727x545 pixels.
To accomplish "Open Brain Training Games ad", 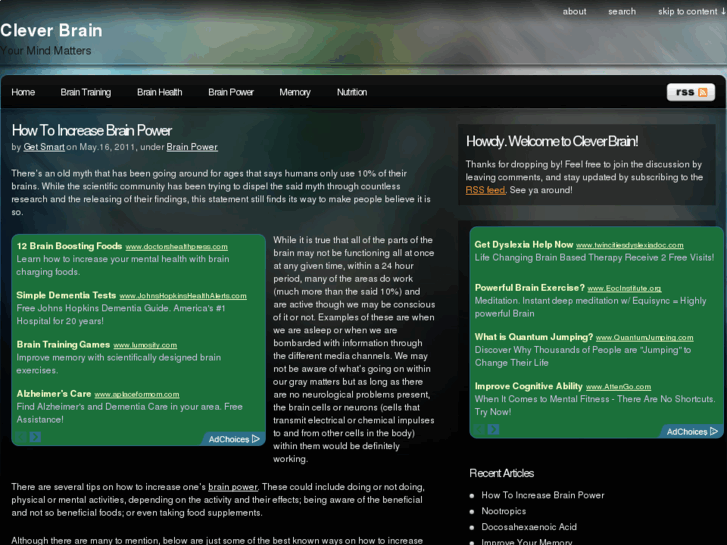I will pyautogui.click(x=64, y=344).
